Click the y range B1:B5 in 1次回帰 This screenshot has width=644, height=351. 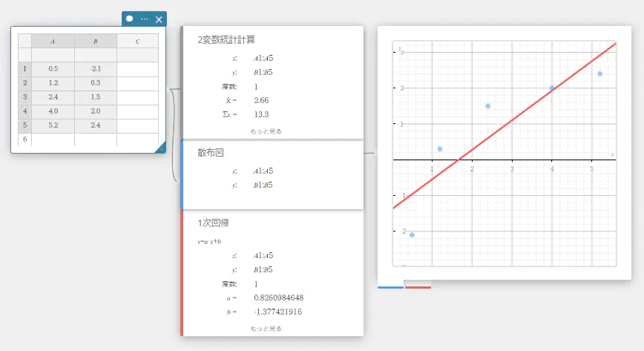pyautogui.click(x=263, y=269)
